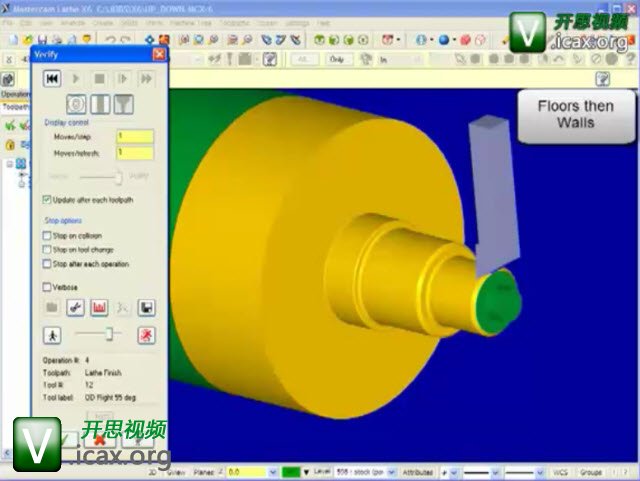Set the Moves/refresh input field
This screenshot has width=640, height=481.
(x=135, y=153)
